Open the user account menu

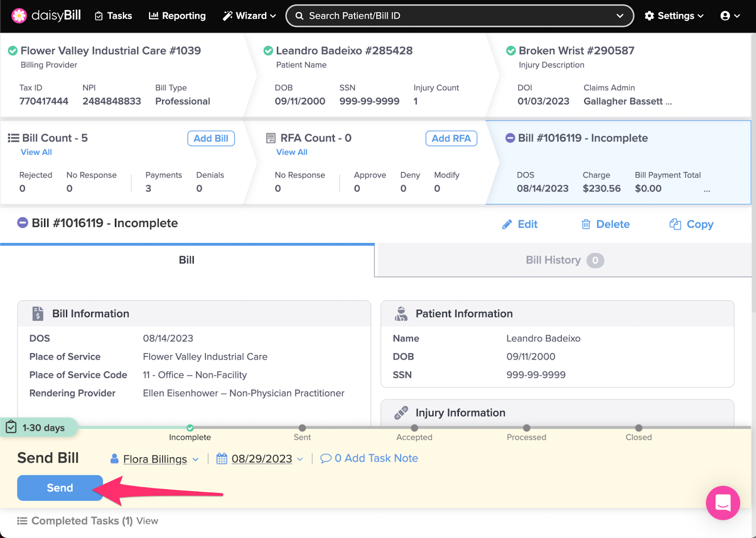click(x=730, y=16)
